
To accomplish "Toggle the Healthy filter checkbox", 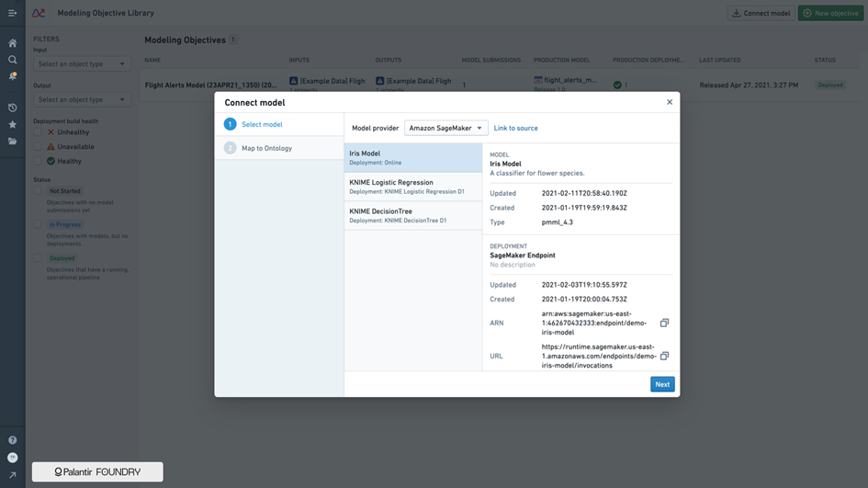I will point(38,161).
